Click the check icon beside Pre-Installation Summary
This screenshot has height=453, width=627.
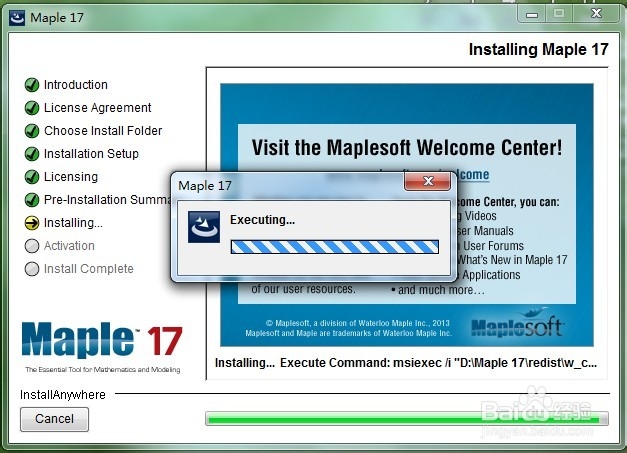point(32,200)
